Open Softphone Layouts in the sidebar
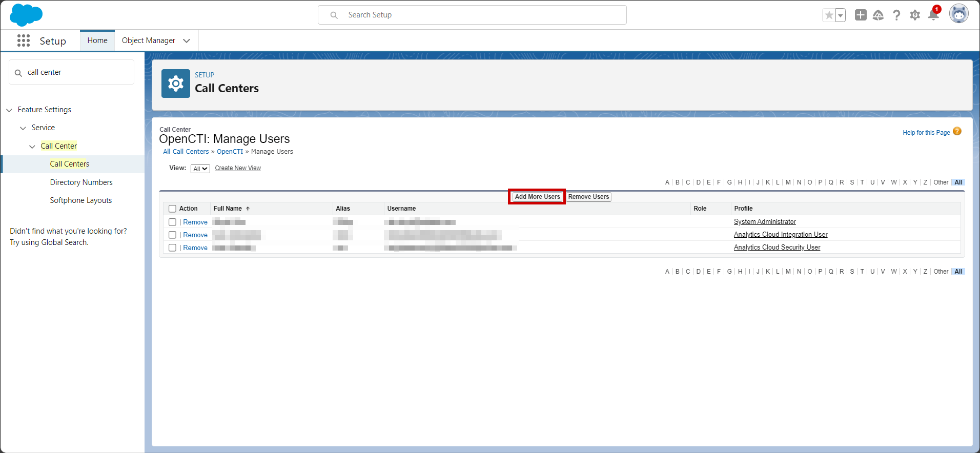Image resolution: width=980 pixels, height=453 pixels. (x=81, y=200)
